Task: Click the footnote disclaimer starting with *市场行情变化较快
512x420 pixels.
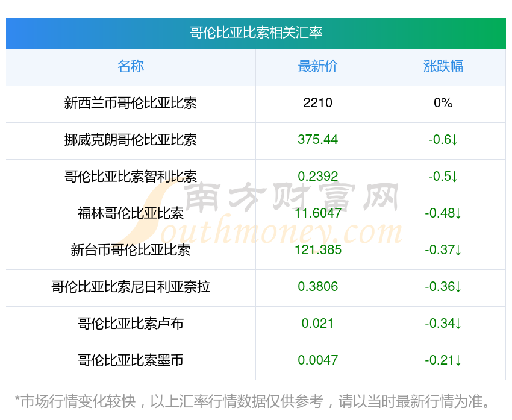Action: click(x=252, y=401)
